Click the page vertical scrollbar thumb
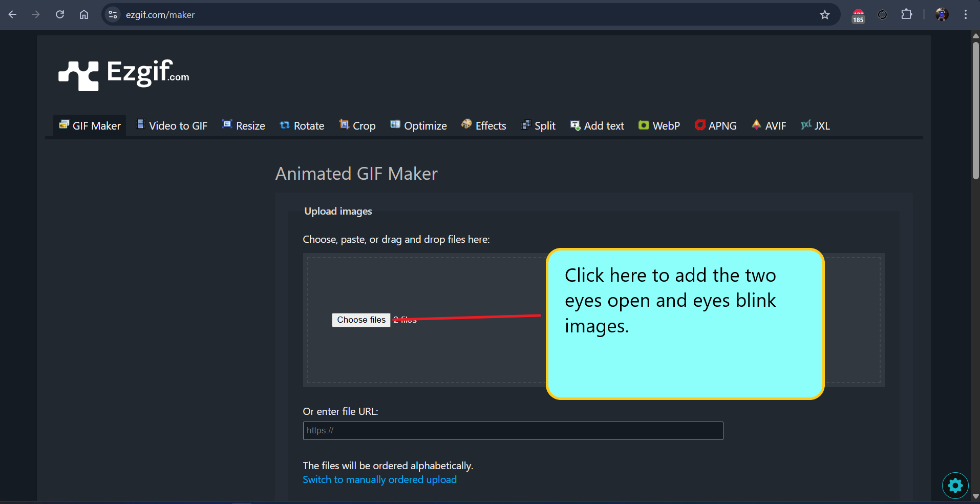This screenshot has width=980, height=504. pyautogui.click(x=975, y=110)
